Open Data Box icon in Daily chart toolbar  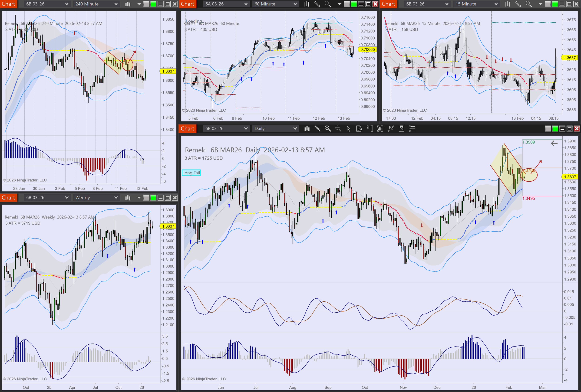click(x=359, y=128)
